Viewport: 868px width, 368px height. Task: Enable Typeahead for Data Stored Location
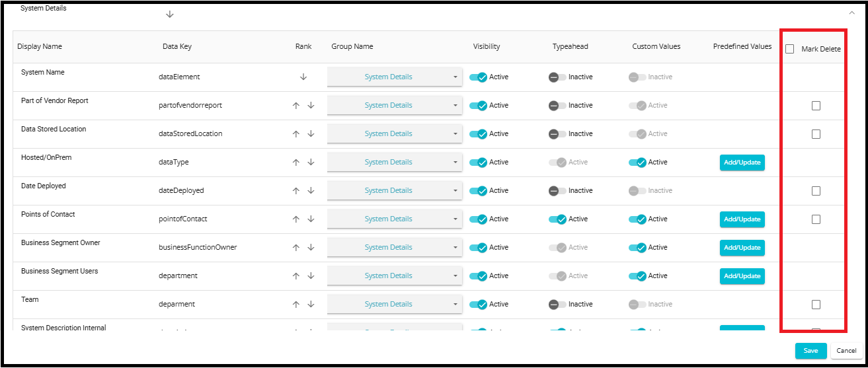click(x=557, y=134)
